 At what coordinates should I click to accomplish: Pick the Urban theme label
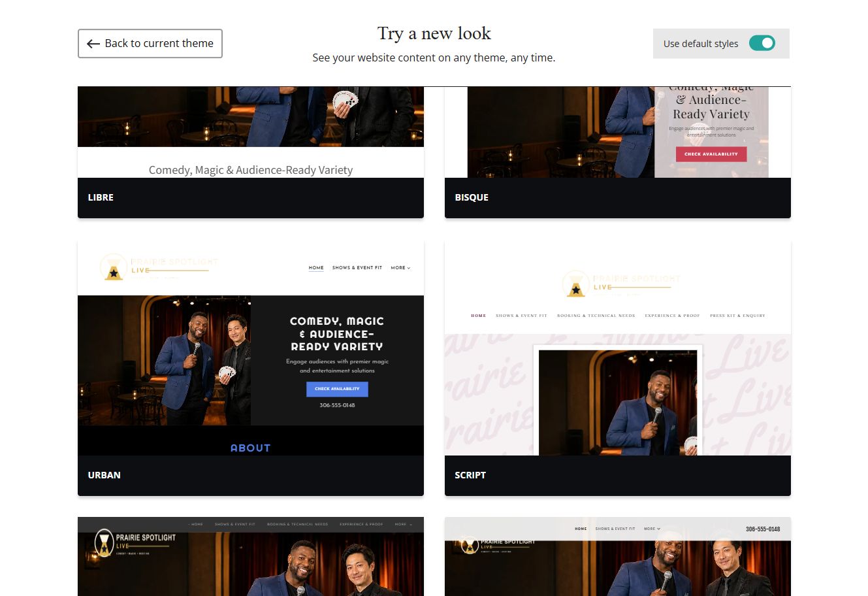[104, 475]
